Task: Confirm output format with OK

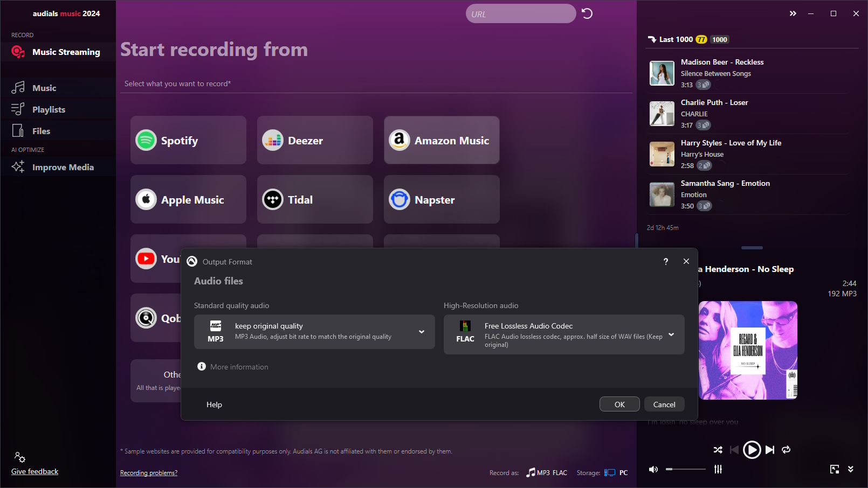Action: pos(619,405)
